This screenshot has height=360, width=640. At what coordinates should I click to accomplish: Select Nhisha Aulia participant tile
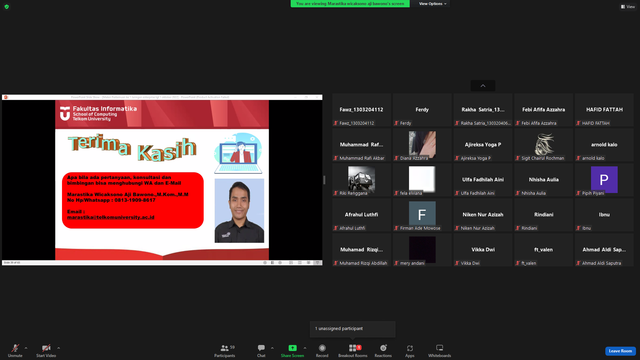pos(543,180)
